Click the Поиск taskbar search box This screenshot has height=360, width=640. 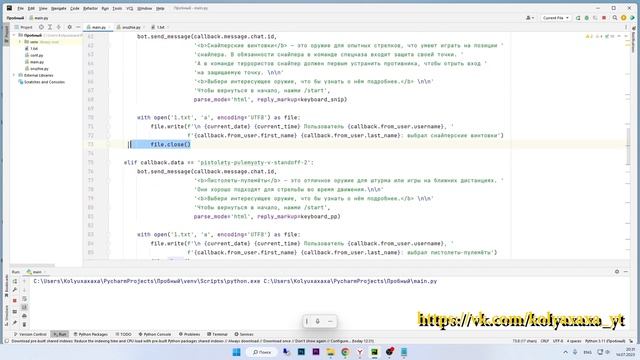[x=261, y=352]
